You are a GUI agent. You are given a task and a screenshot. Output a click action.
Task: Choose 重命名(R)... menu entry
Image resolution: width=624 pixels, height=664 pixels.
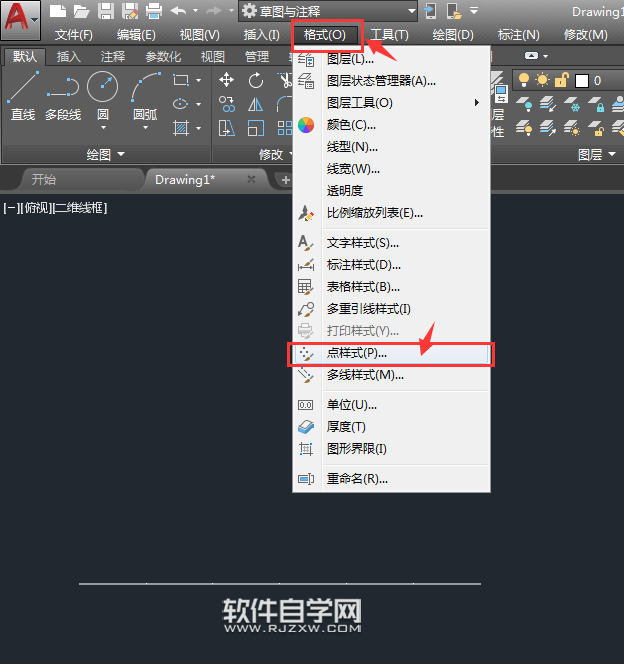click(x=391, y=479)
